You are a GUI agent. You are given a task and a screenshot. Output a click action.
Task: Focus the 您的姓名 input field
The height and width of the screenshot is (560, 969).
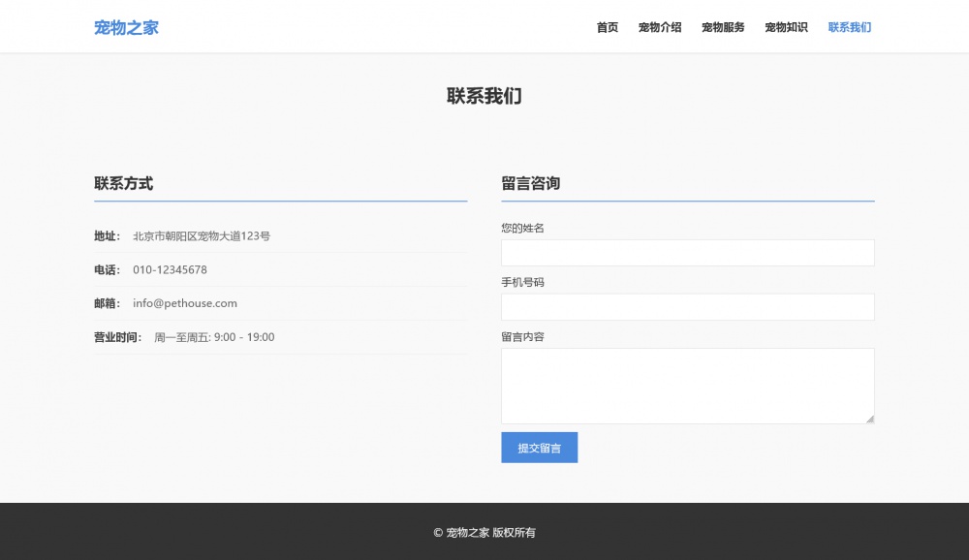point(687,253)
